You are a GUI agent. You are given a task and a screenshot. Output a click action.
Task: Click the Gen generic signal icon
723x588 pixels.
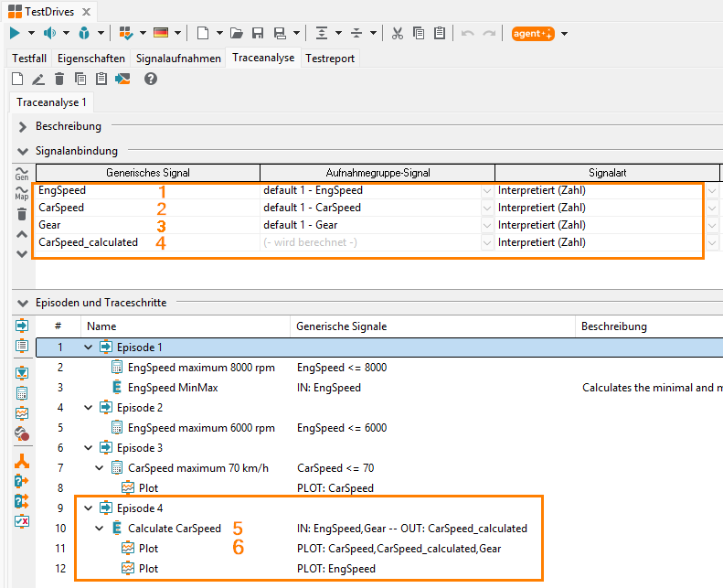pyautogui.click(x=22, y=174)
